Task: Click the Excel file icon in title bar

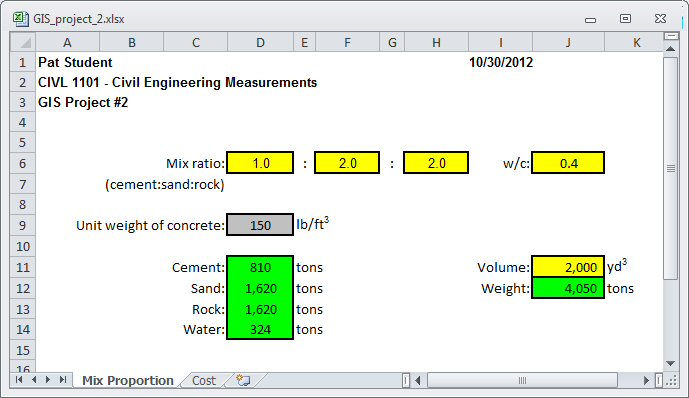Action: point(20,19)
